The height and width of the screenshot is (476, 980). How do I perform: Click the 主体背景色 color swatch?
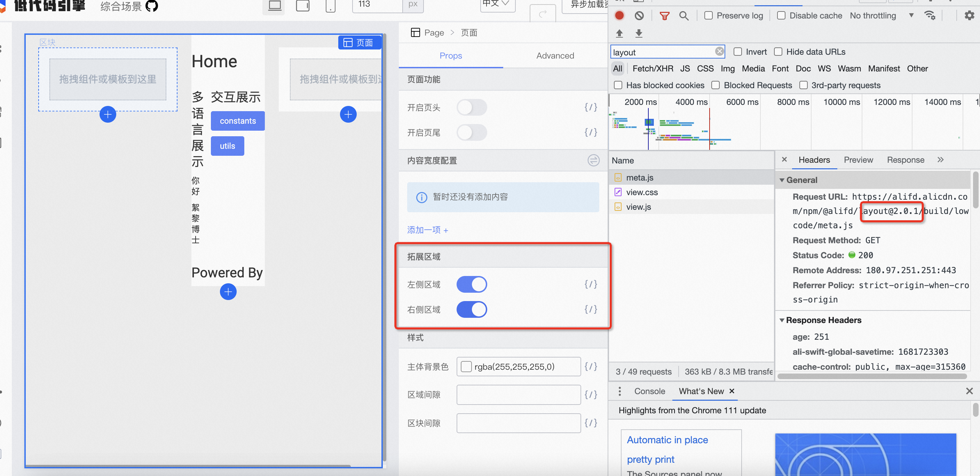coord(466,366)
